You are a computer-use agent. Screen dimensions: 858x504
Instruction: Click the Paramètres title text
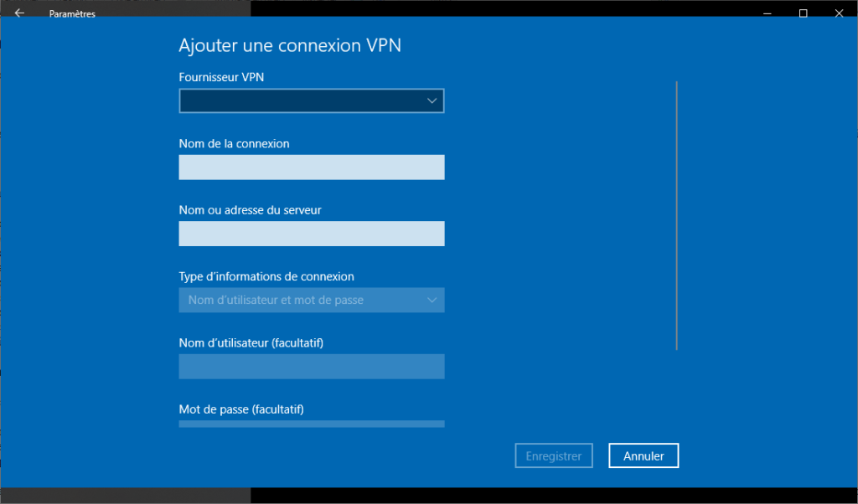72,14
